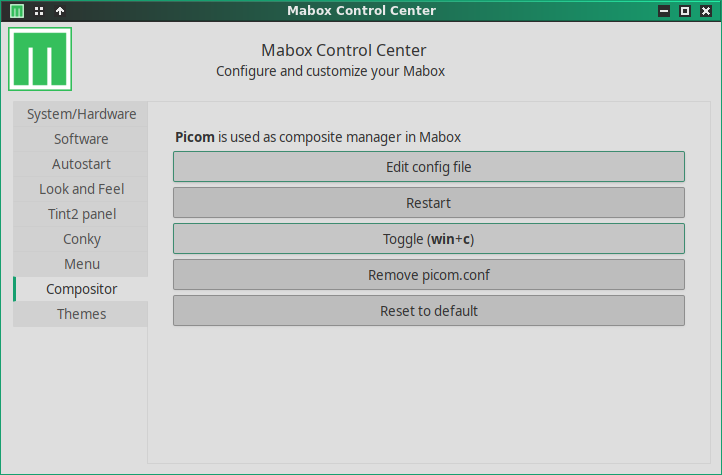
Task: Click the Mabox window menu icon in titlebar
Action: (x=17, y=11)
